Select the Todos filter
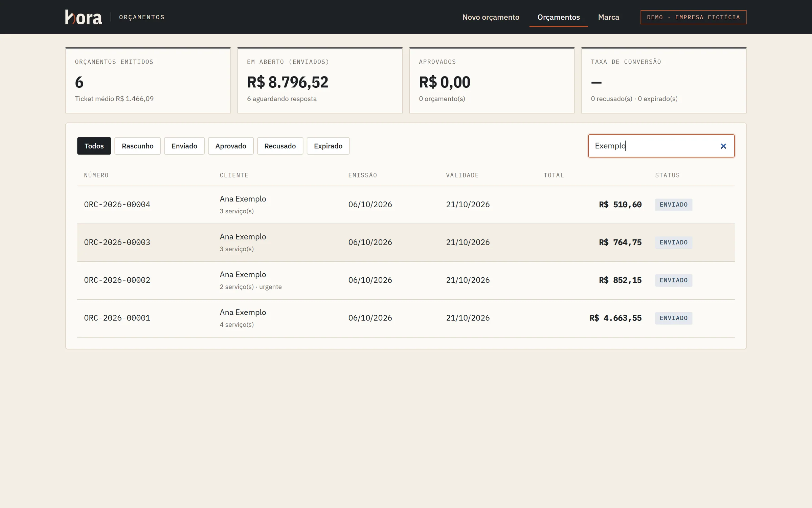This screenshot has width=812, height=508. pos(94,146)
